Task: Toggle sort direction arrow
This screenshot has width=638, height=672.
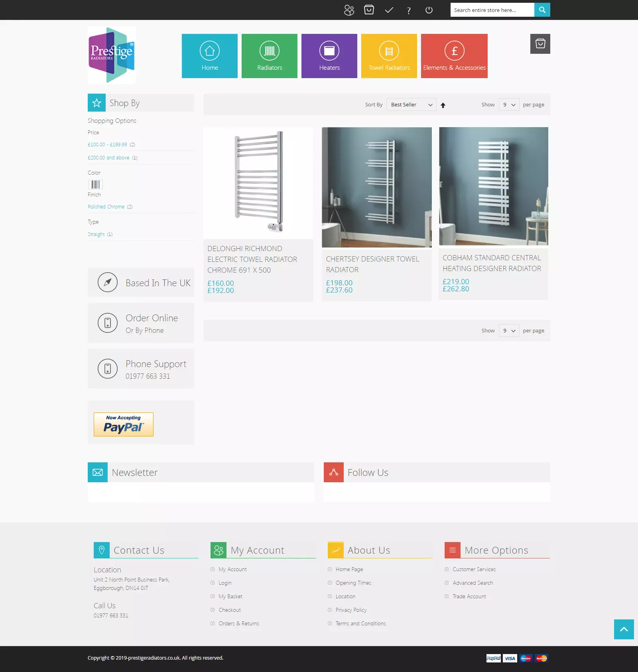Action: pos(443,105)
